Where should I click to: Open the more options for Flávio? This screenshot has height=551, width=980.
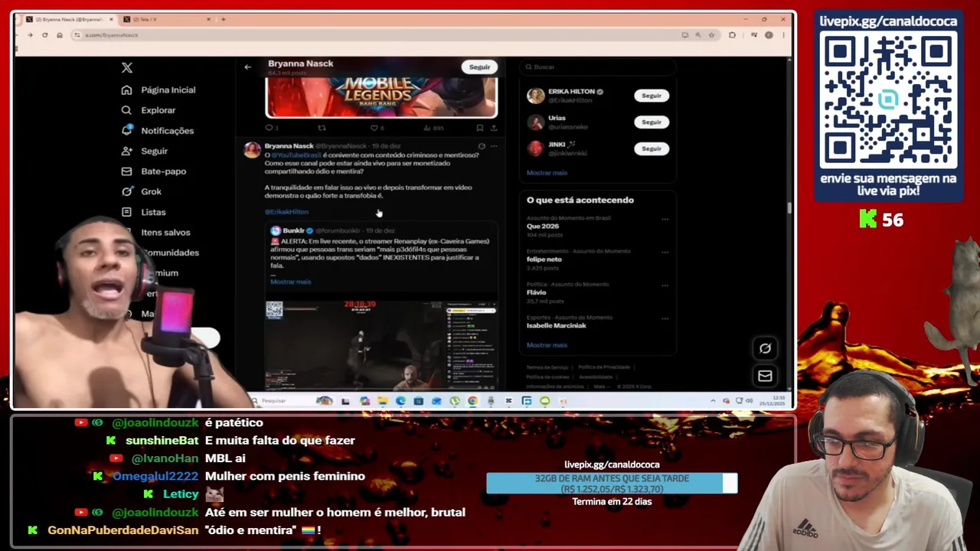pos(665,285)
